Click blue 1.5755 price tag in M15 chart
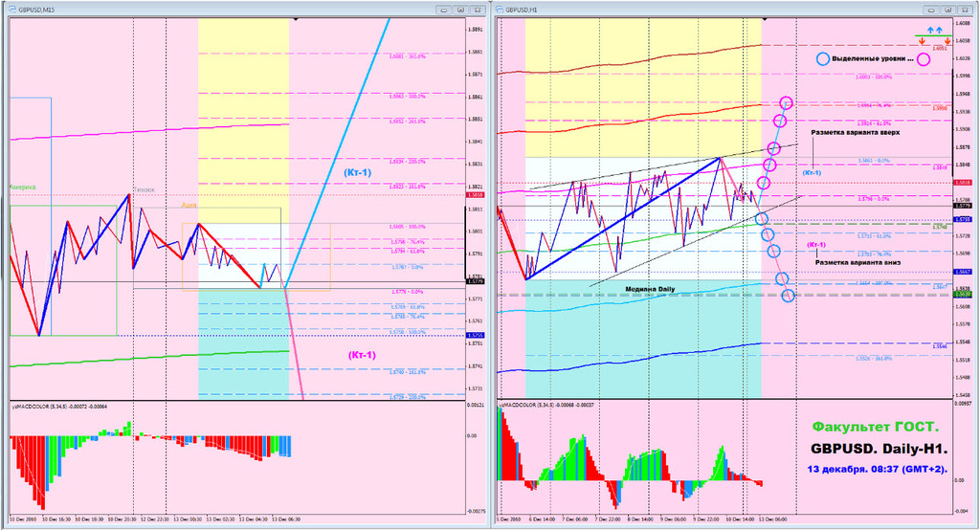This screenshot has height=530, width=980. coord(476,336)
